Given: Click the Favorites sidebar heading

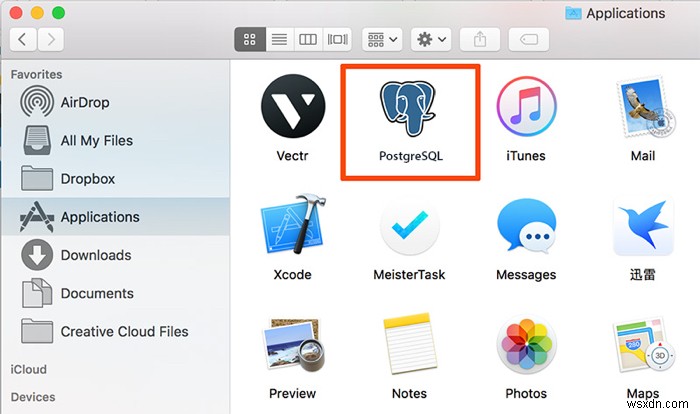Looking at the screenshot, I should (36, 74).
